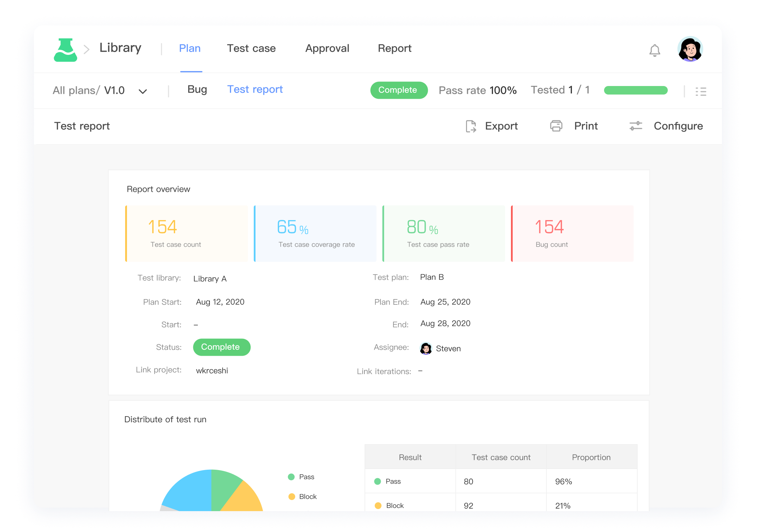758x532 pixels.
Task: Open the Test report link
Action: (255, 89)
